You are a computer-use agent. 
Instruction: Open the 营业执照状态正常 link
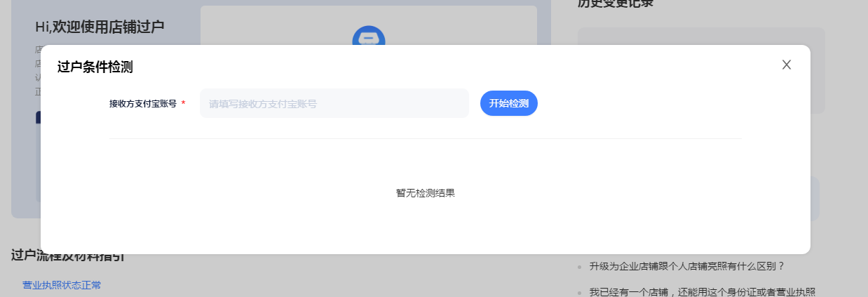[x=62, y=285]
